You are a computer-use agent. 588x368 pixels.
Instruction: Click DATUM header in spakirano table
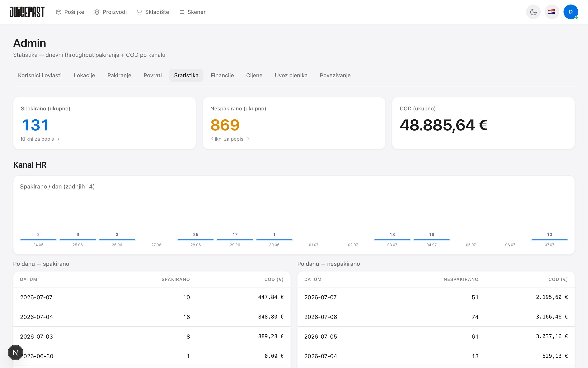(x=29, y=279)
